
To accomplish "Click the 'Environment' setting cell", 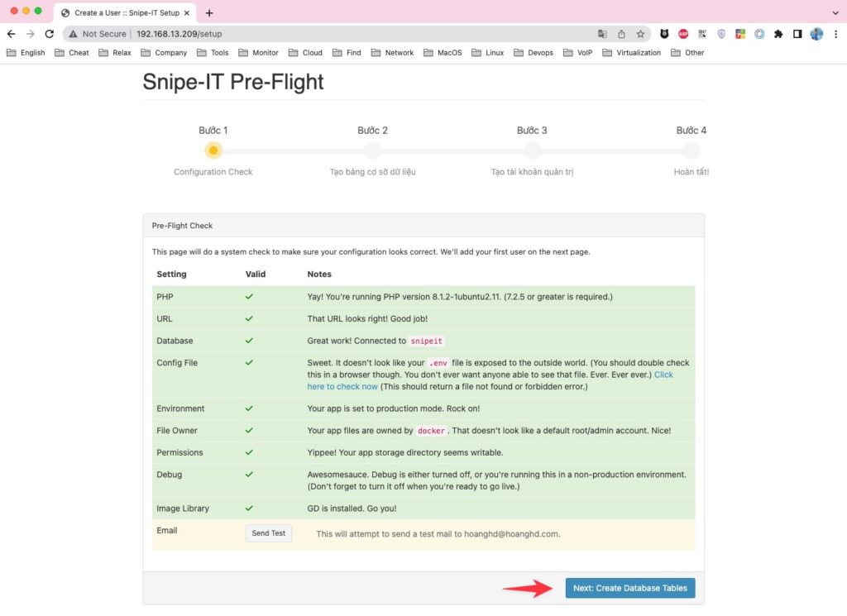I will coord(180,408).
